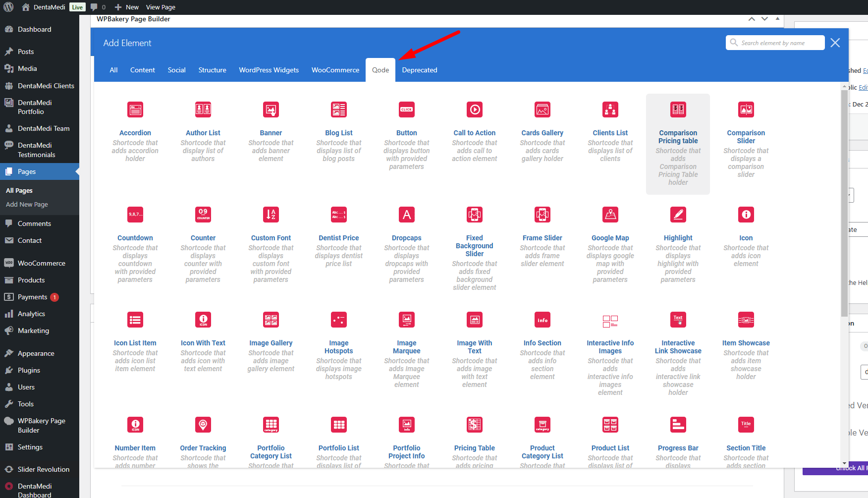868x498 pixels.
Task: Select the Item Showcase element icon
Action: [746, 320]
